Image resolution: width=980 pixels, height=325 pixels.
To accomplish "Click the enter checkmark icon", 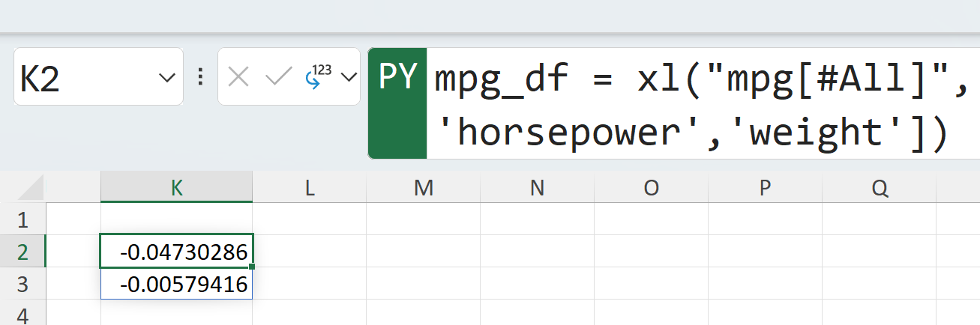I will click(x=279, y=76).
